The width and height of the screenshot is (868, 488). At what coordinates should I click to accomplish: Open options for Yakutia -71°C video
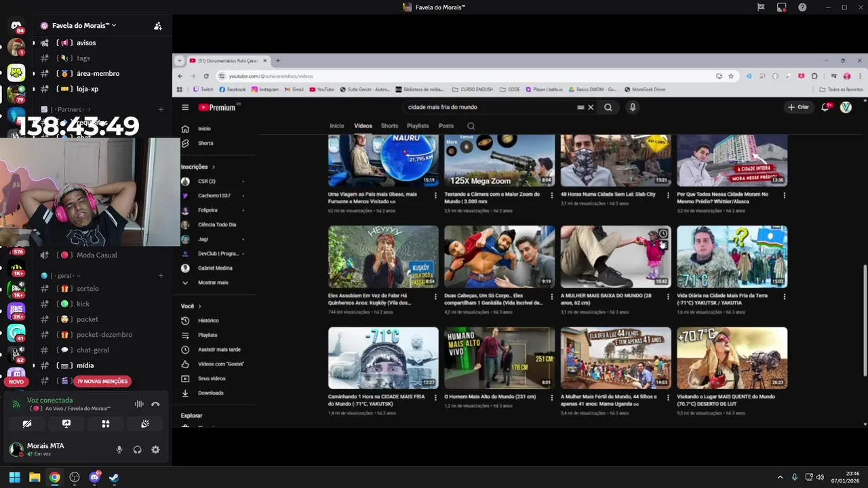(785, 297)
